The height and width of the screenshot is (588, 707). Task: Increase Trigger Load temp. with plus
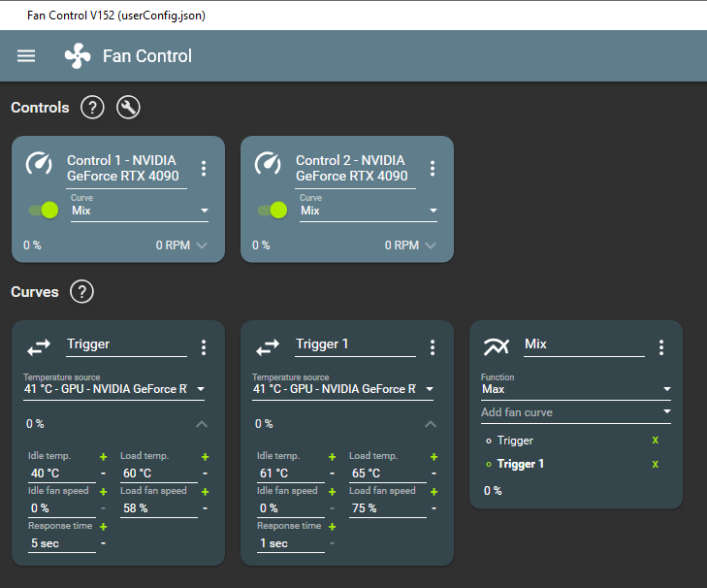pyautogui.click(x=206, y=457)
